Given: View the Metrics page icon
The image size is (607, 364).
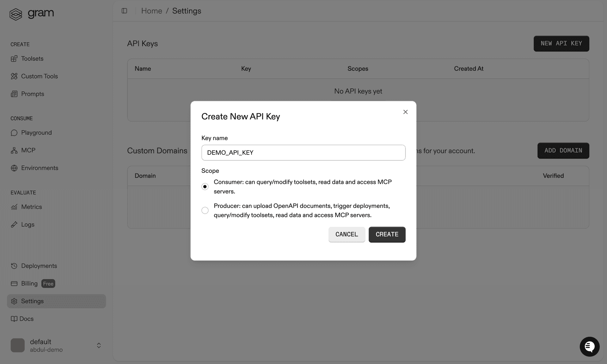Looking at the screenshot, I should [x=14, y=207].
